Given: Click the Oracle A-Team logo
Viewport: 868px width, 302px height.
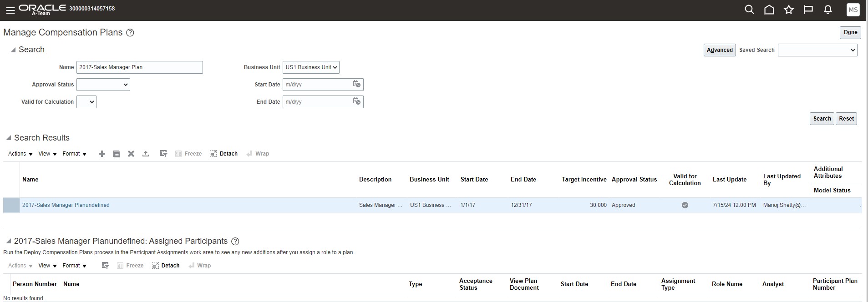Looking at the screenshot, I should click(x=42, y=10).
